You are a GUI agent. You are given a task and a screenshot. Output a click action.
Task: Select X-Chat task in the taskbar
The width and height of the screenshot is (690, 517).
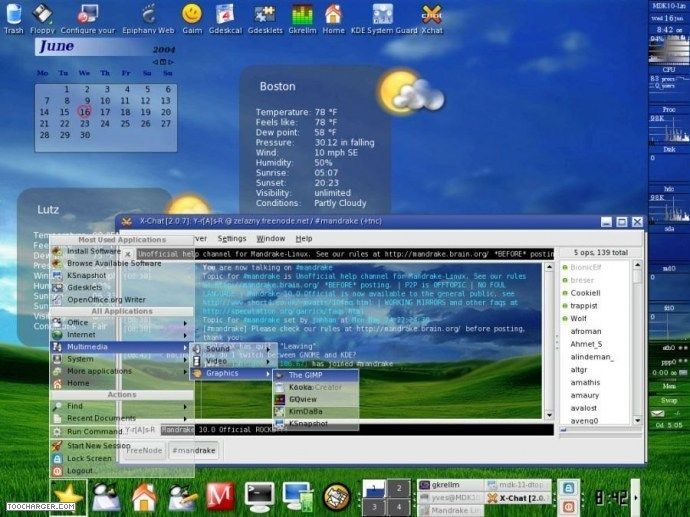(x=518, y=498)
